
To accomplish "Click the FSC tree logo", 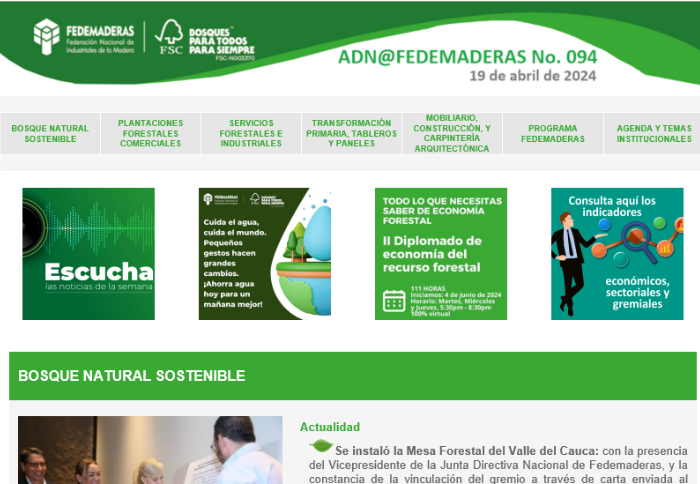I will click(168, 37).
